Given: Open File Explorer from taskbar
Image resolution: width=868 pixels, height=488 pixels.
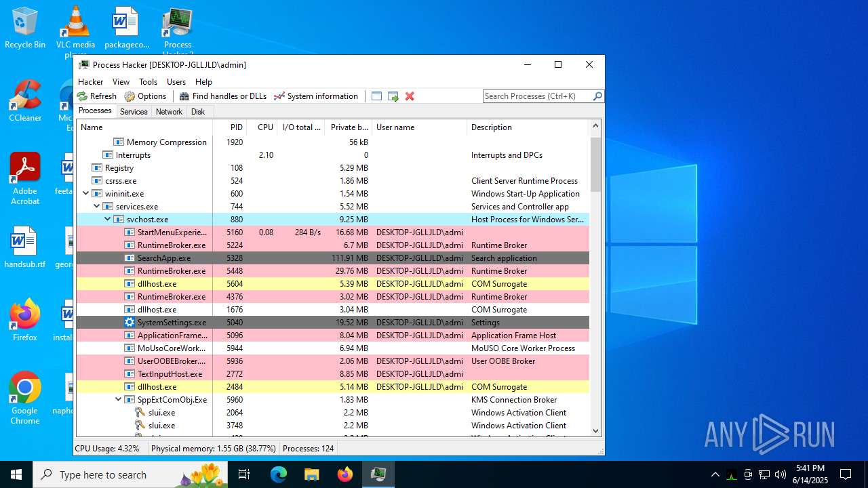Looking at the screenshot, I should (x=312, y=474).
